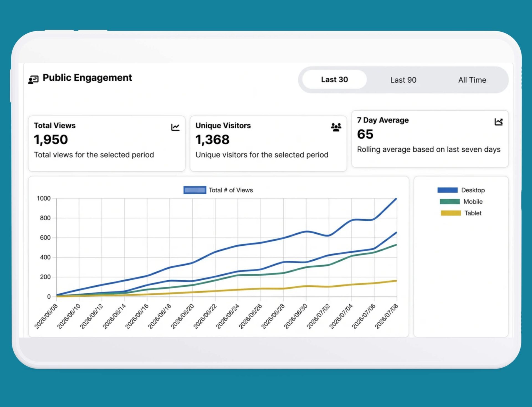The width and height of the screenshot is (532, 407).
Task: Click the 400 y-axis label
Action: pyautogui.click(x=45, y=257)
